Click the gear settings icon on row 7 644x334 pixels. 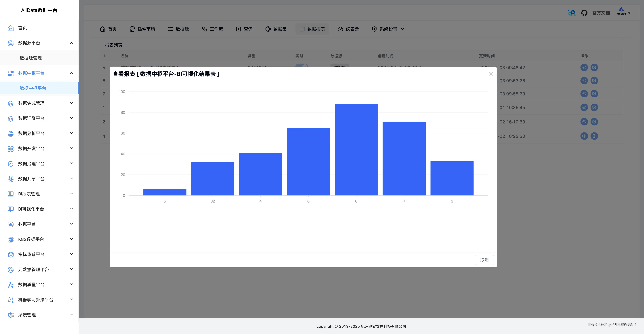pyautogui.click(x=594, y=94)
